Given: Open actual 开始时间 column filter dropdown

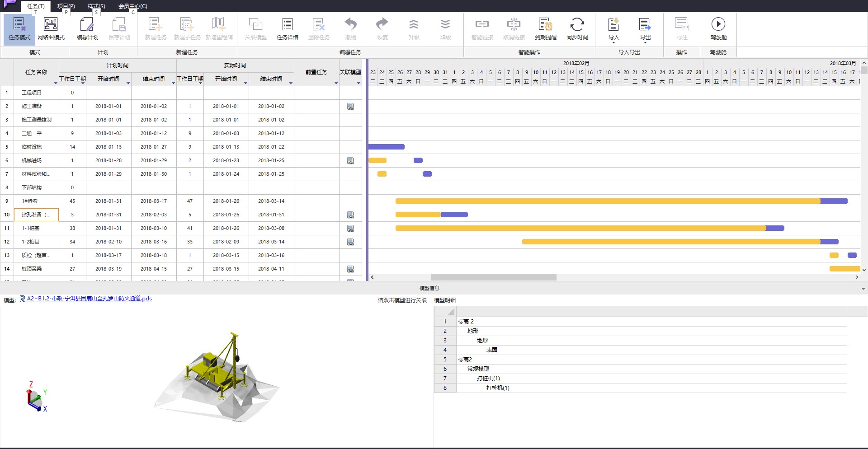Looking at the screenshot, I should 245,83.
